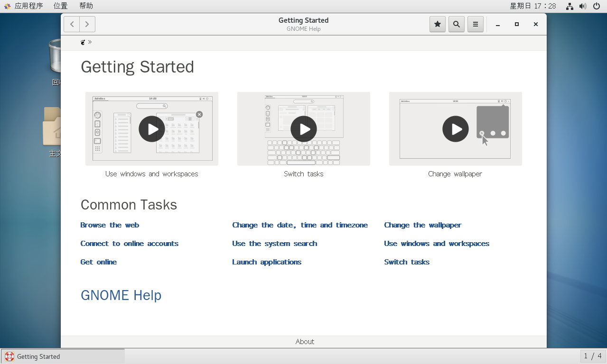Image resolution: width=607 pixels, height=364 pixels.
Task: Open the Browse the web link
Action: (x=110, y=225)
